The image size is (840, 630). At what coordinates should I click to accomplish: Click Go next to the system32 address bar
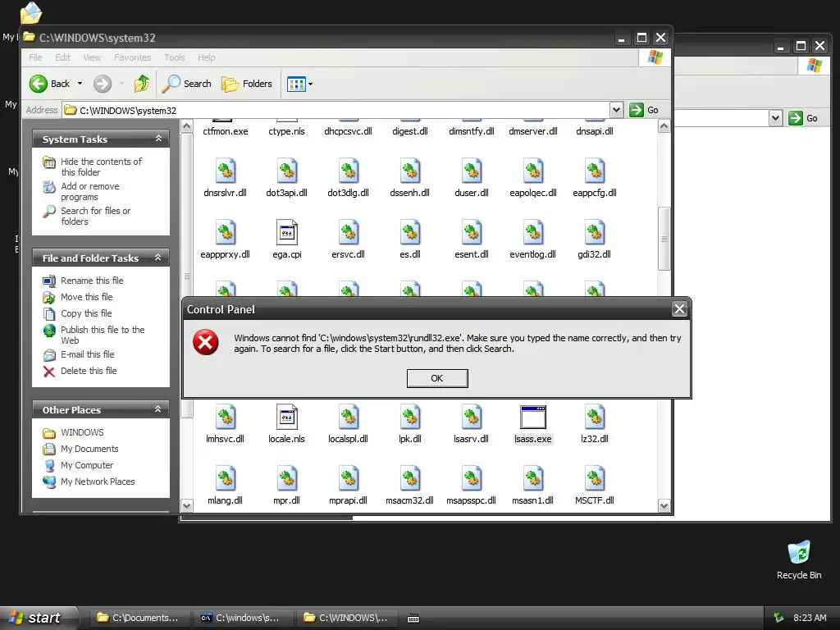[x=644, y=110]
